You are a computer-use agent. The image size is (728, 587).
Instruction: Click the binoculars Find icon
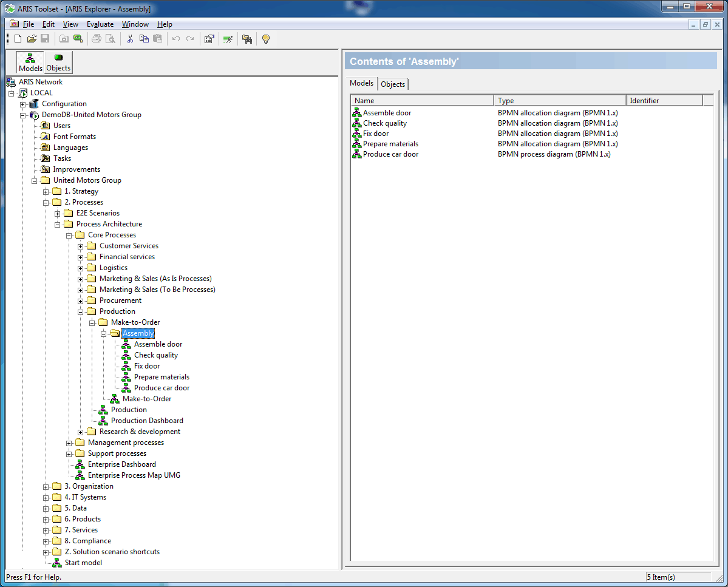pos(247,39)
